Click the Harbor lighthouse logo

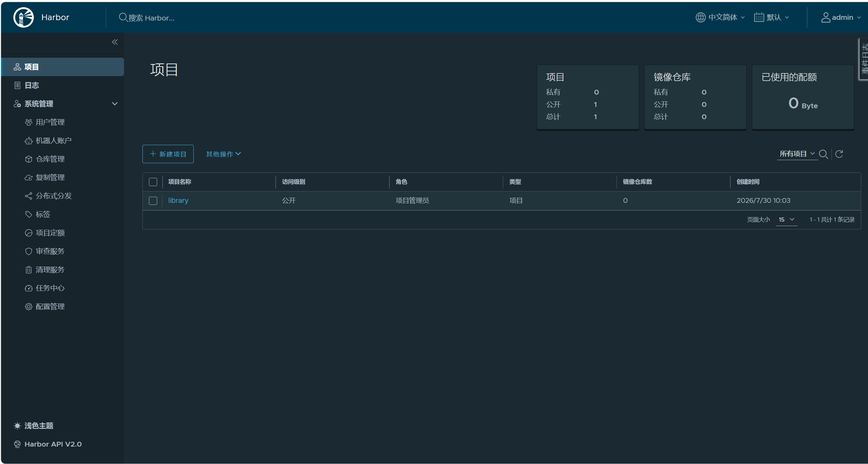(x=23, y=17)
